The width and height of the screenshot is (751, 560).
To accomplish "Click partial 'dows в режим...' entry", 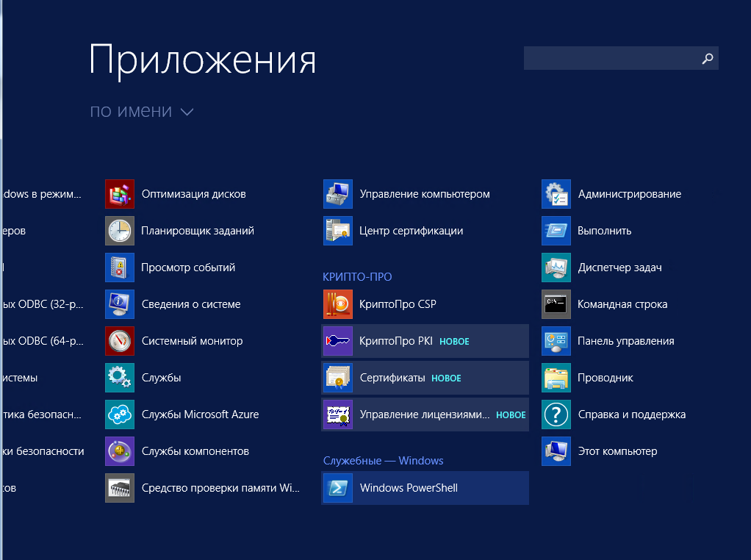I will tap(42, 194).
